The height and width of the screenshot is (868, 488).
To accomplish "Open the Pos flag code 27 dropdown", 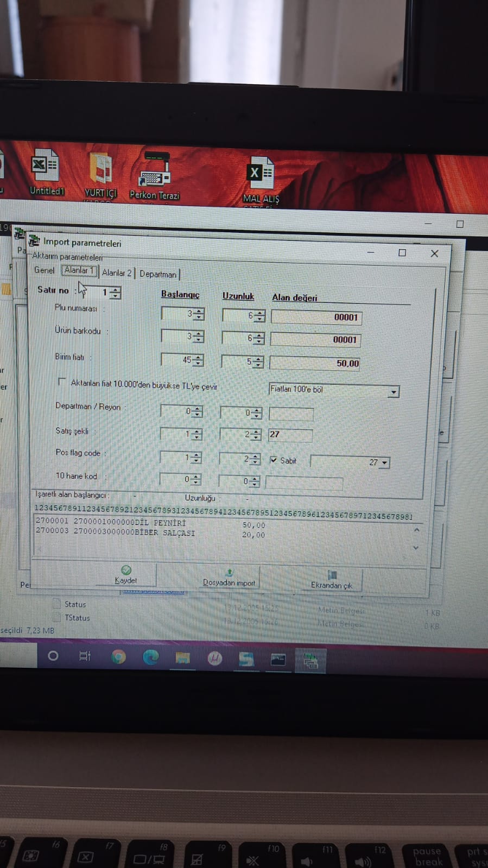I will click(x=384, y=463).
